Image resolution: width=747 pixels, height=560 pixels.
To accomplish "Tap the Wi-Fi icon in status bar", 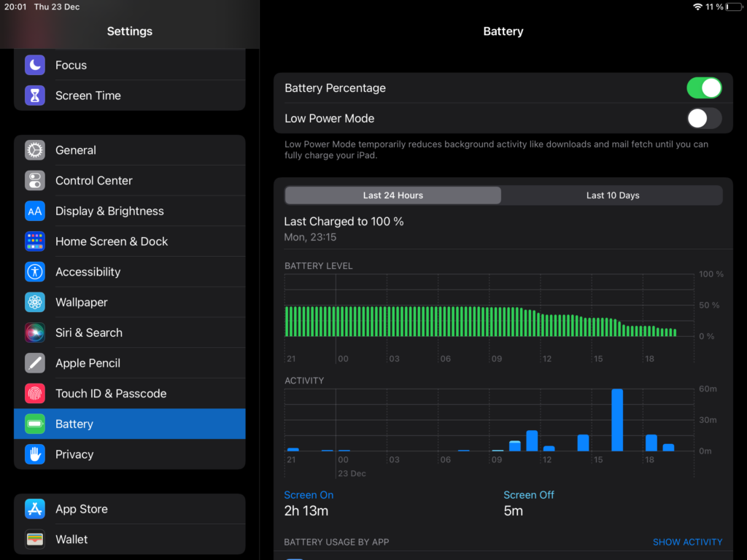I will coord(697,7).
